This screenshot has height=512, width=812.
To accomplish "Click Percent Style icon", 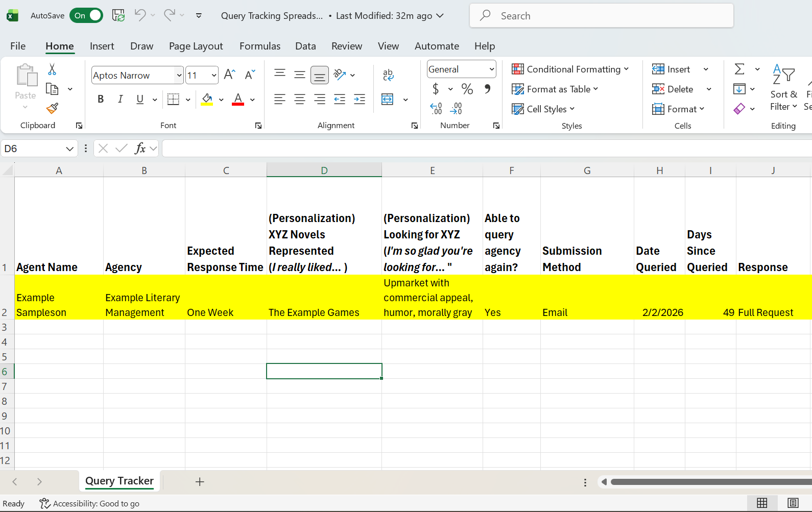I will pos(467,89).
